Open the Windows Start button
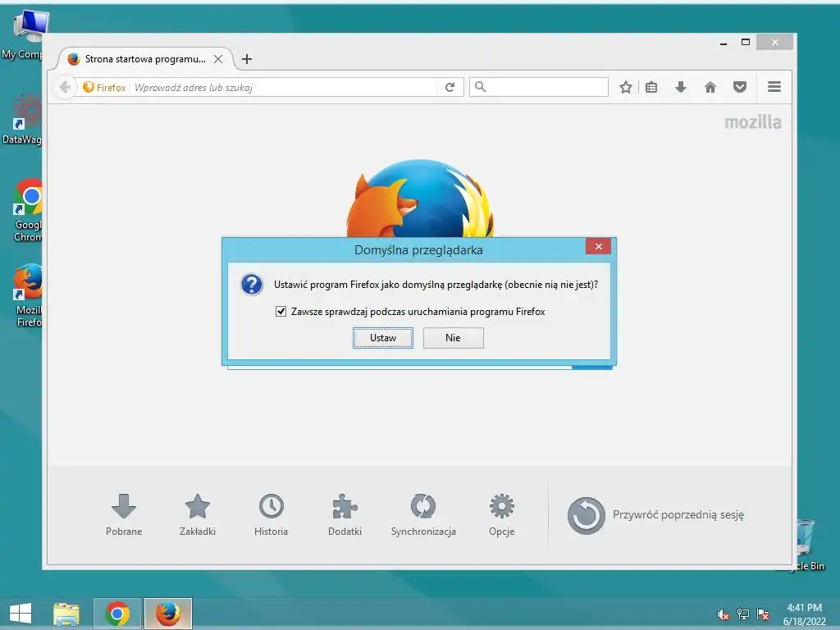The image size is (840, 630). pyautogui.click(x=21, y=614)
